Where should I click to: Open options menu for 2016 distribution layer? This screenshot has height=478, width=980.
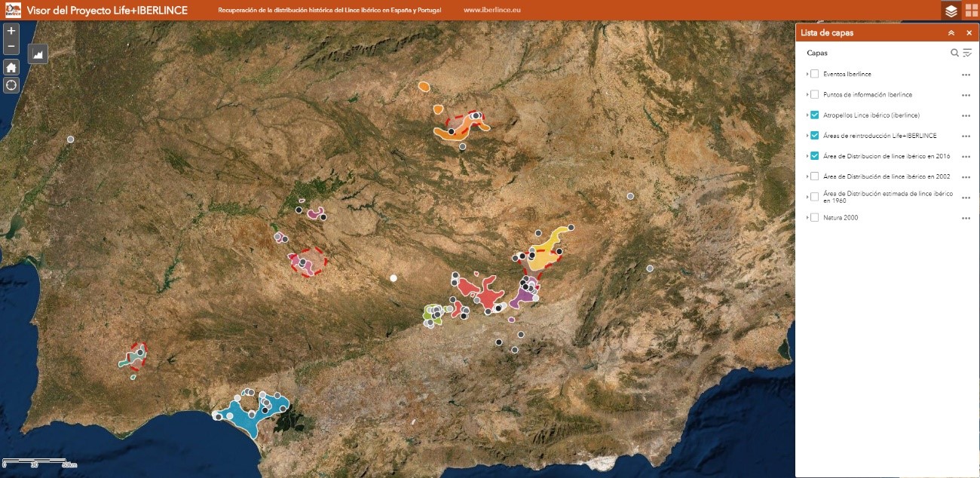(x=966, y=157)
